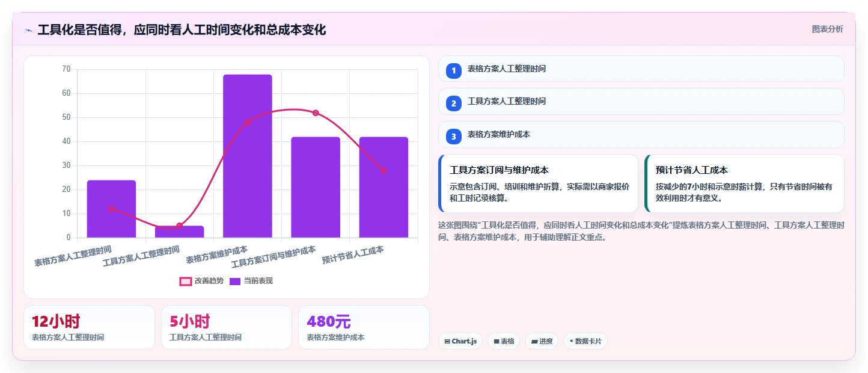Screen dimensions: 868x373
Task: Click the 进度 tag
Action: click(x=542, y=341)
